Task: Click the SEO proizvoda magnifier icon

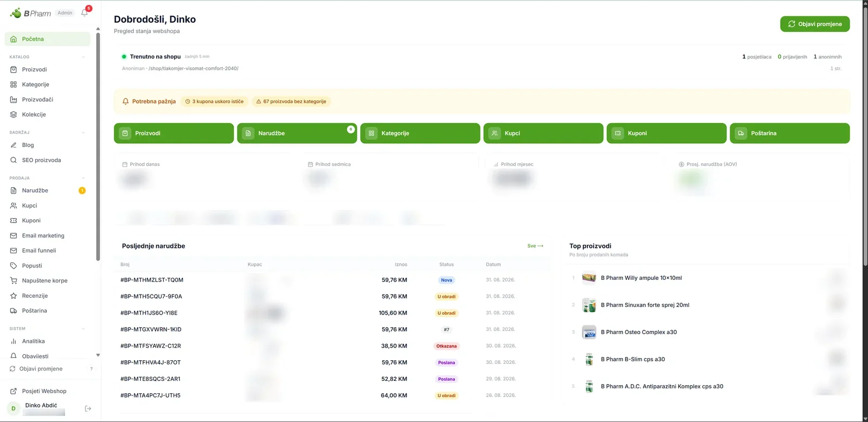Action: (x=14, y=160)
